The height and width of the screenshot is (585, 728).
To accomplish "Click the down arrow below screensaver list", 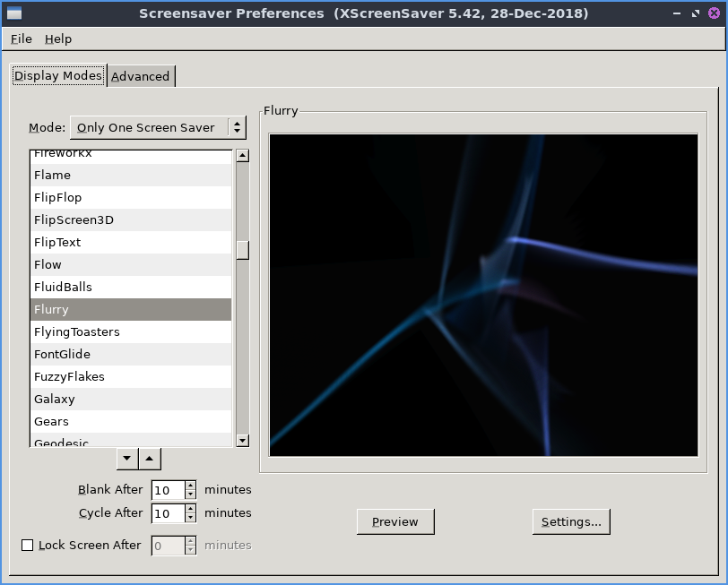I will 127,459.
